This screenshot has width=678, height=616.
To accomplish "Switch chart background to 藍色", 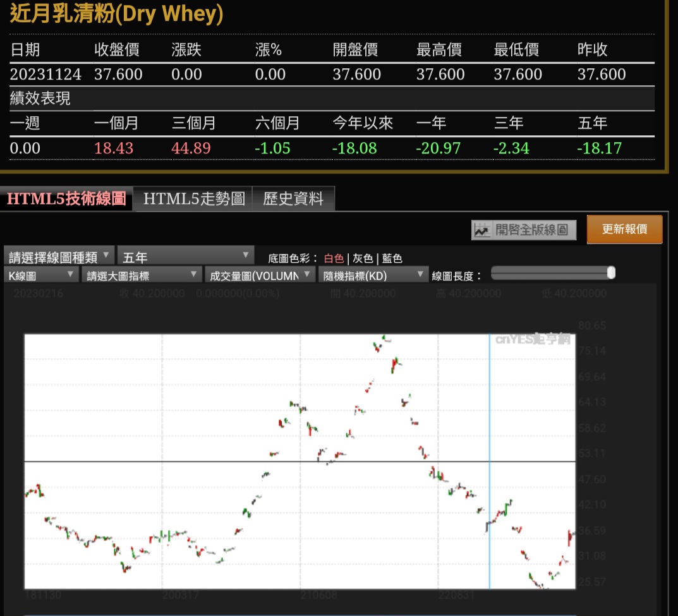I will (x=392, y=258).
